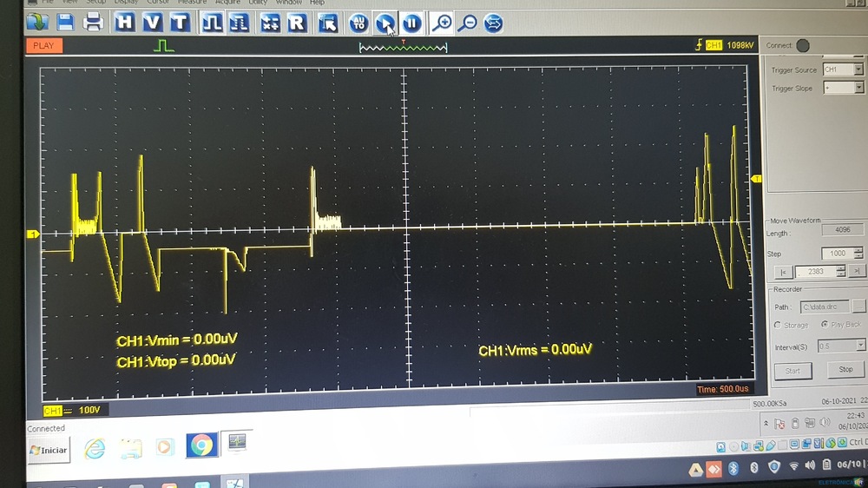This screenshot has height=488, width=868.
Task: Click the CH1:Vmin measurement readout
Action: (176, 340)
